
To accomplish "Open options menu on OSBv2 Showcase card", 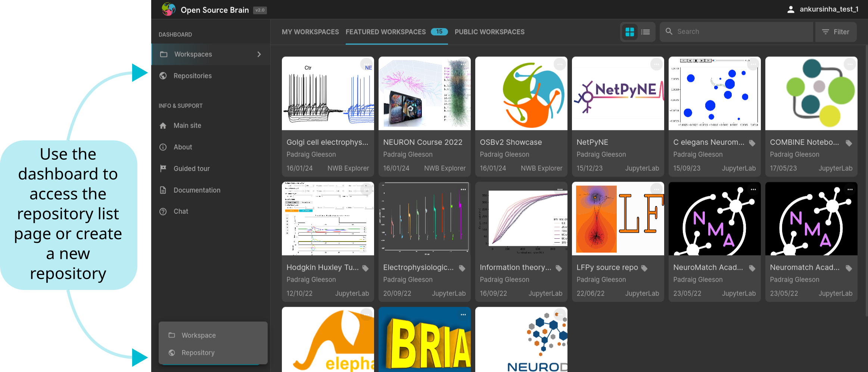I will (560, 65).
